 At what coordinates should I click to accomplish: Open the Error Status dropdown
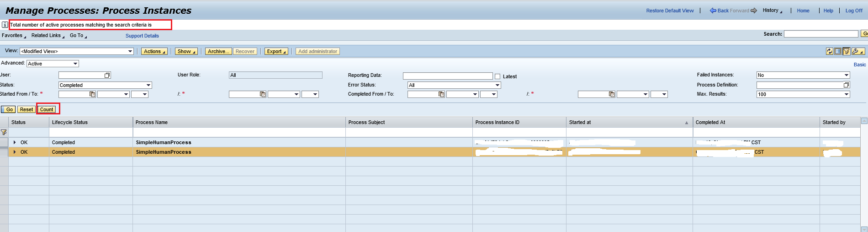pyautogui.click(x=454, y=85)
